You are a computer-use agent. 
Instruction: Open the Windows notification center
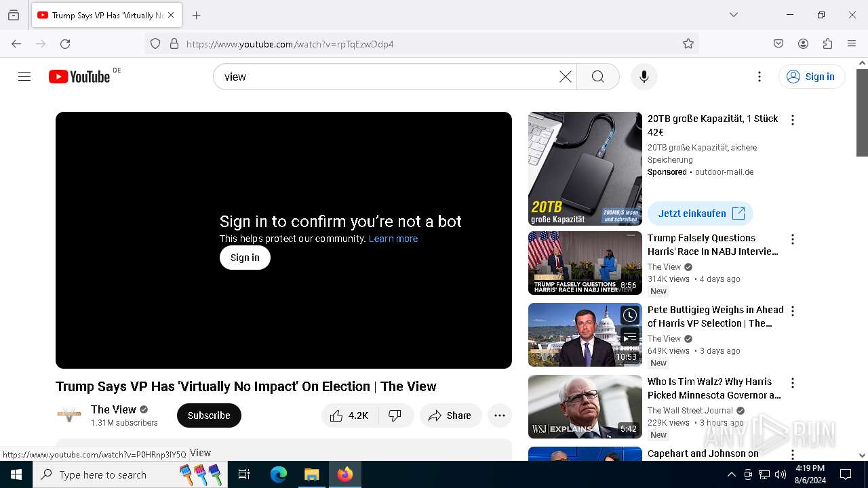(x=846, y=474)
